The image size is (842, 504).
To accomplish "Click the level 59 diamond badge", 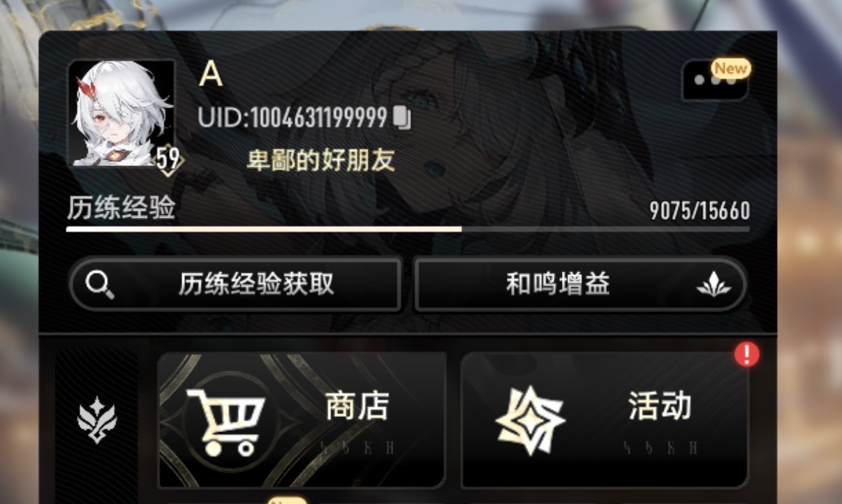I will [168, 159].
